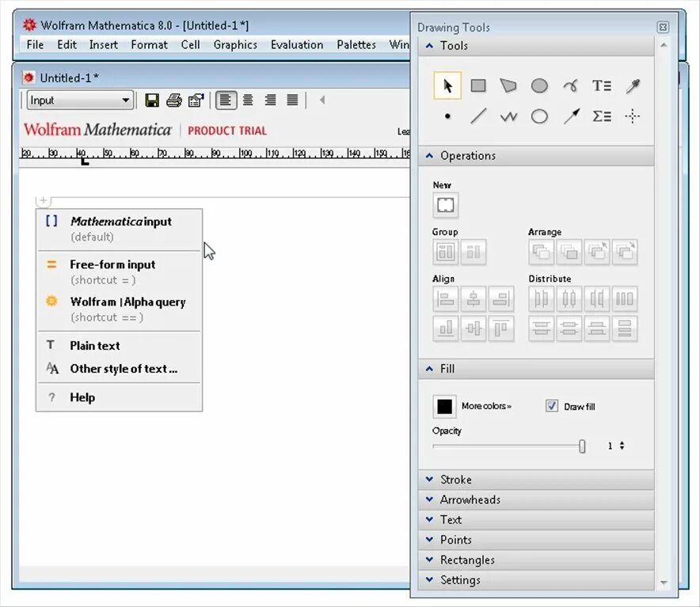The image size is (700, 607).
Task: Toggle the Draw fill checkbox
Action: coord(551,406)
